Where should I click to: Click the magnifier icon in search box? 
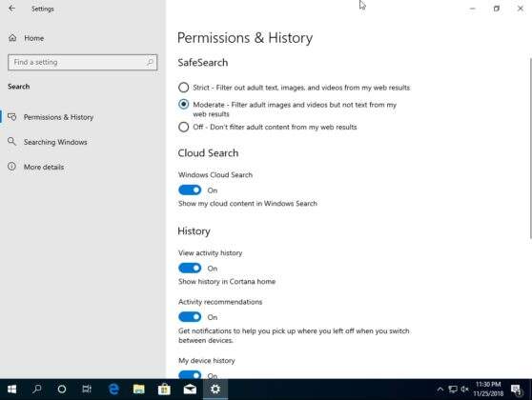tap(151, 62)
